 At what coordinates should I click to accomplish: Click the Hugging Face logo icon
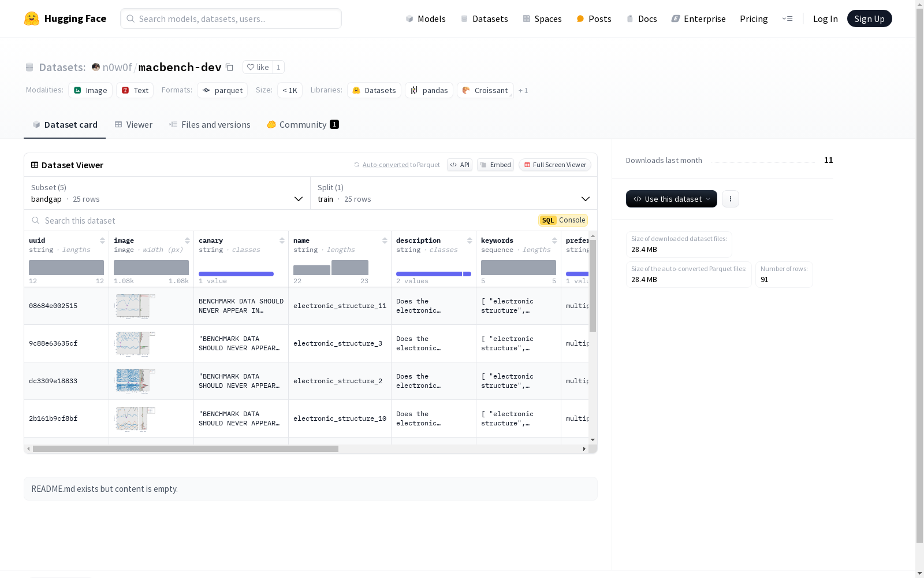(x=32, y=18)
